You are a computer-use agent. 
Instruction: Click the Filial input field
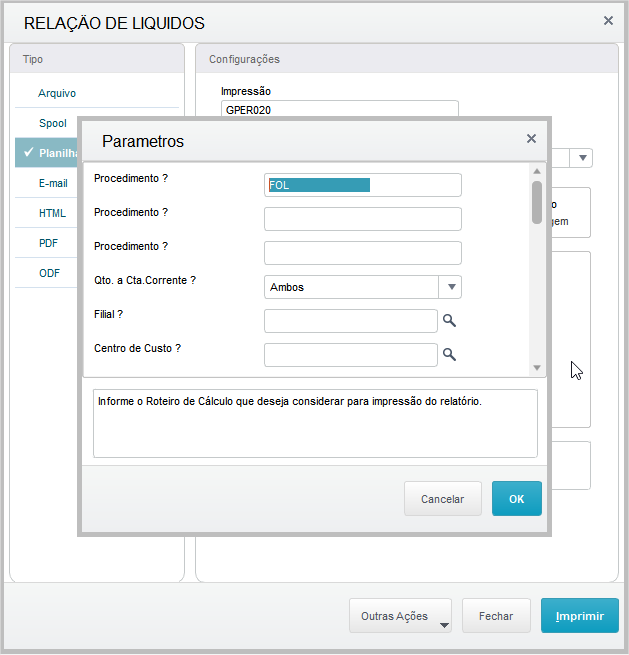[x=351, y=321]
